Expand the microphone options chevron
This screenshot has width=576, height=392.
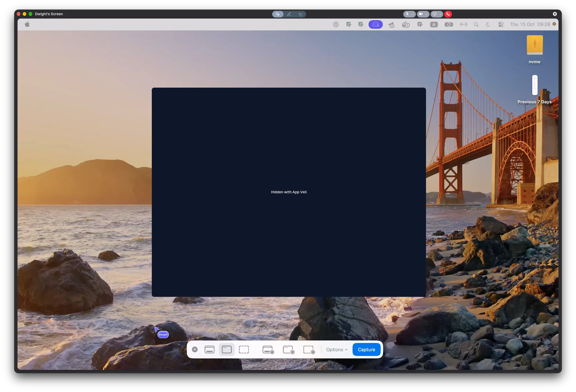point(413,14)
